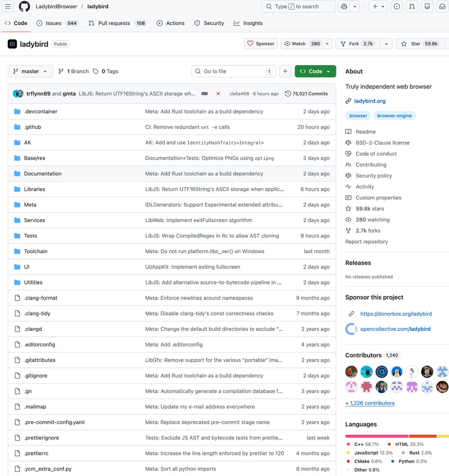Fork the repository button
This screenshot has height=476, width=449.
click(358, 44)
